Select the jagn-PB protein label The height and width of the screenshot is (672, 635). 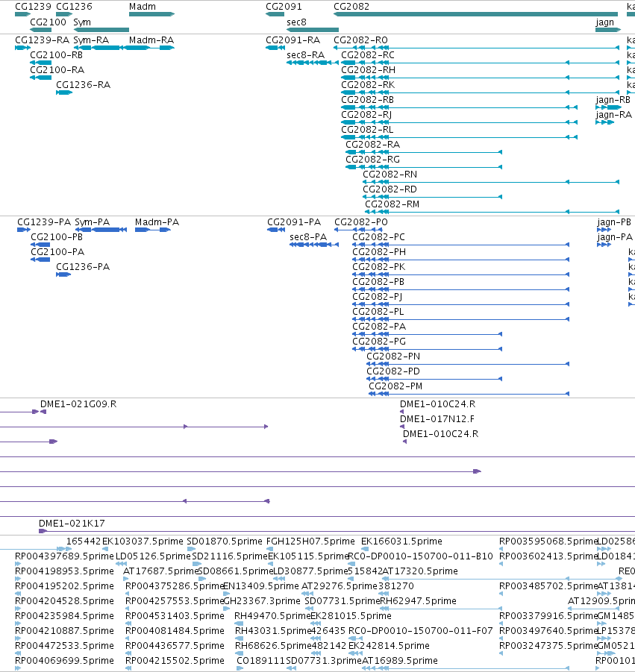614,222
